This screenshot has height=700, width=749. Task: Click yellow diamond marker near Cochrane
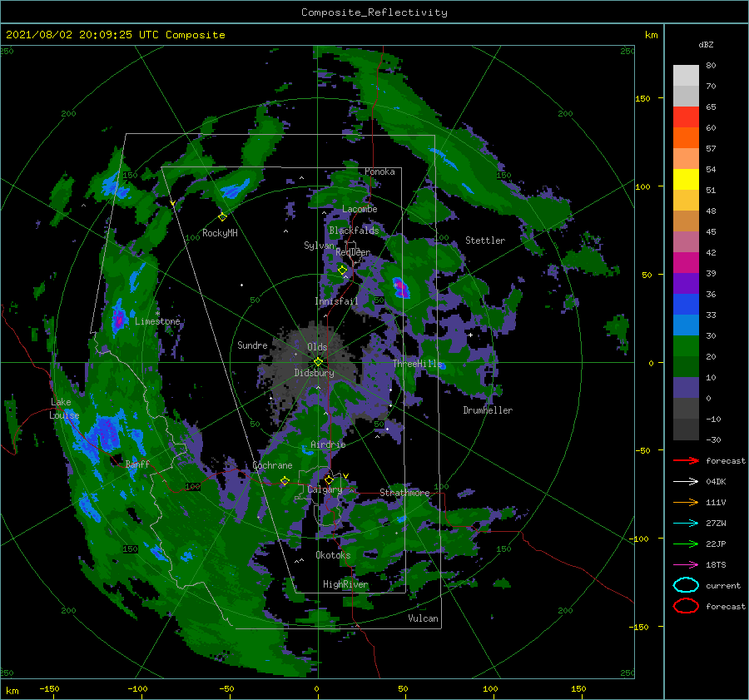[285, 481]
